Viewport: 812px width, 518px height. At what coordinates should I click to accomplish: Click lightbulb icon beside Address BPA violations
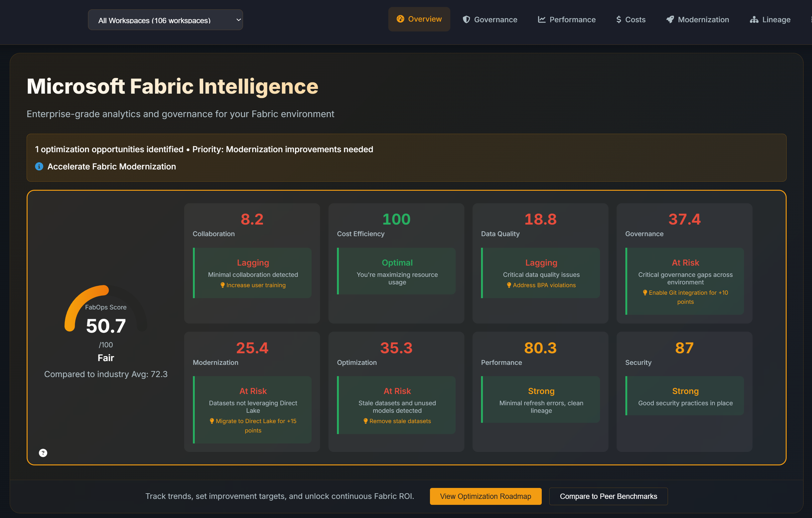coord(509,285)
